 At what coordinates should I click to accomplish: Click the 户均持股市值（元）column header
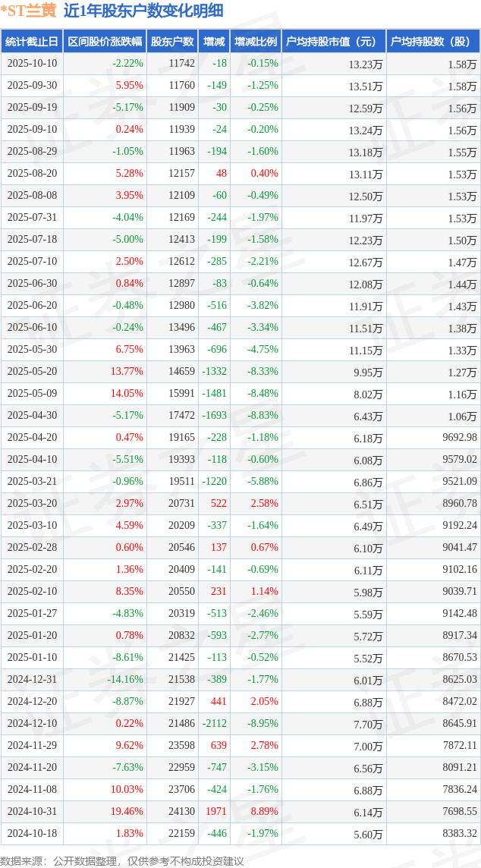pos(333,42)
